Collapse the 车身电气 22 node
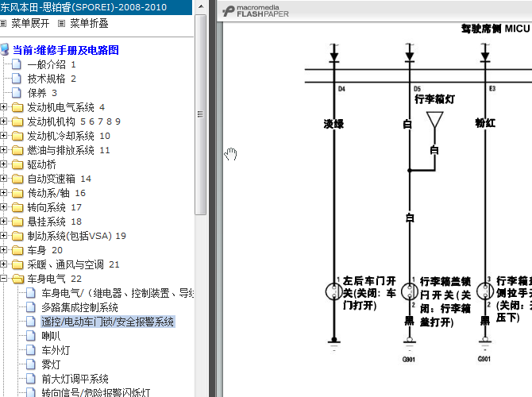 click(x=3, y=278)
